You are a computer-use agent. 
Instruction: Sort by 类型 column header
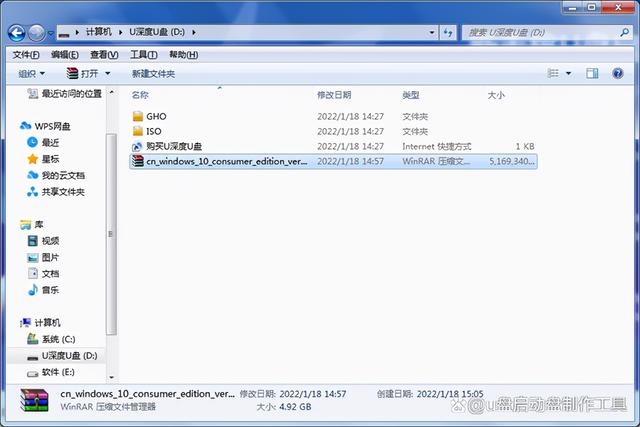[x=411, y=95]
